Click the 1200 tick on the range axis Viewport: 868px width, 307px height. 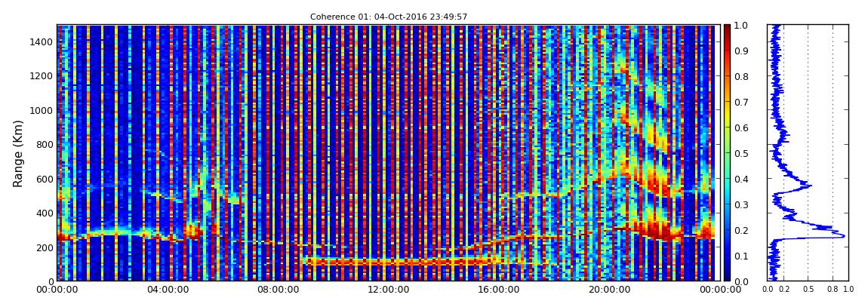(41, 75)
